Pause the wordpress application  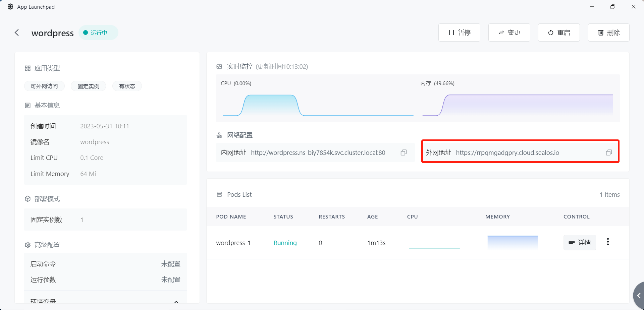459,33
